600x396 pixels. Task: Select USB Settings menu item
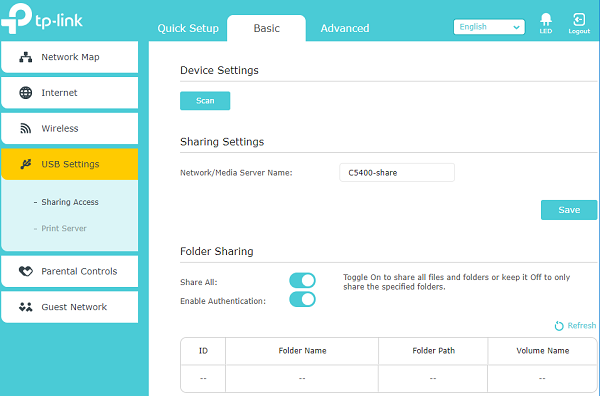point(70,164)
